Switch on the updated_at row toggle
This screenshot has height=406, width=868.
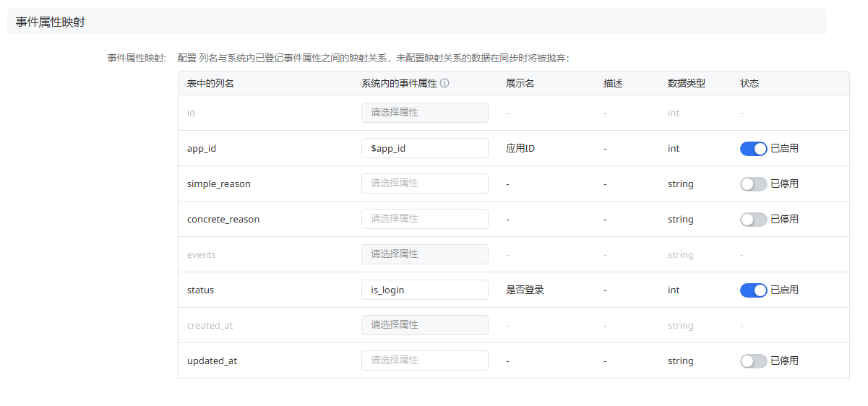(753, 361)
